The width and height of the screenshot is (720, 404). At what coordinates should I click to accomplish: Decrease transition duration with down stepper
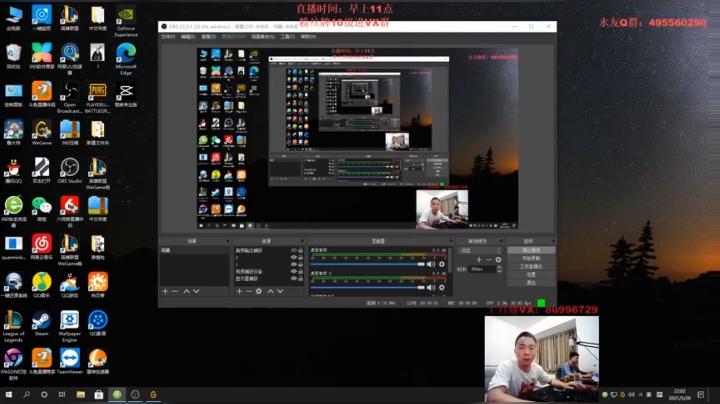(x=499, y=271)
